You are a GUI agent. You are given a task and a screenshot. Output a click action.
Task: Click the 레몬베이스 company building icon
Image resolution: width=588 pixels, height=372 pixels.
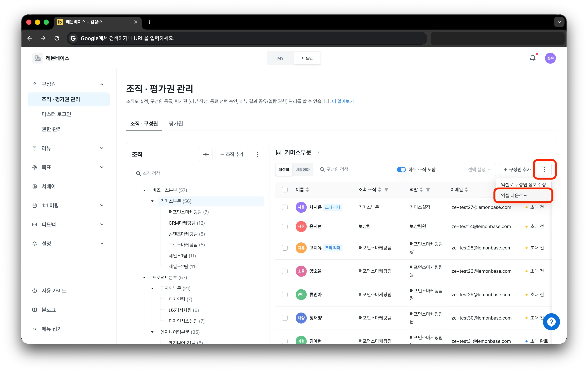[37, 58]
